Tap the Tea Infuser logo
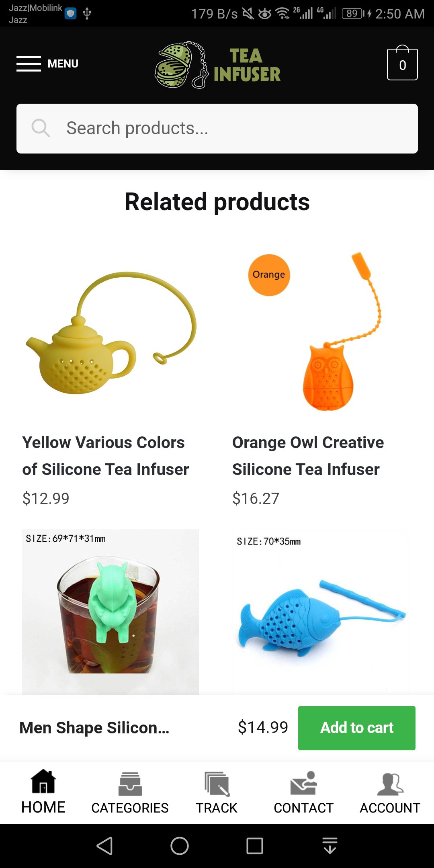This screenshot has width=434, height=868. tap(217, 64)
